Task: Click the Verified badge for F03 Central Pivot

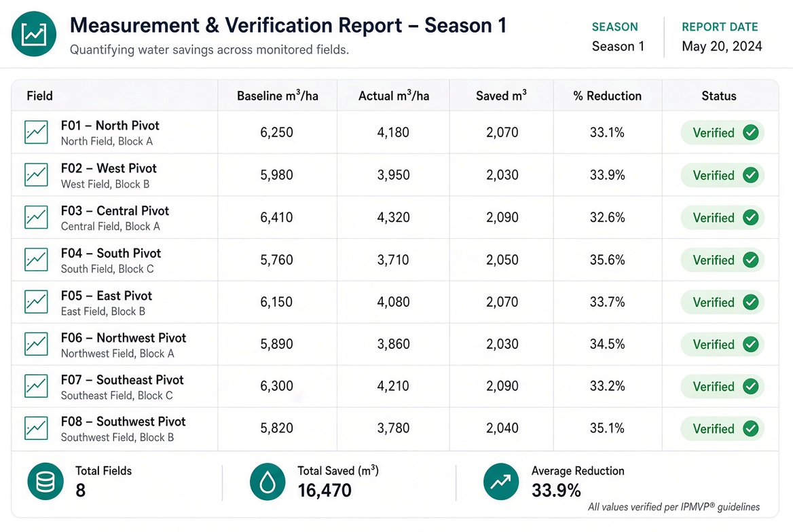Action: (722, 217)
